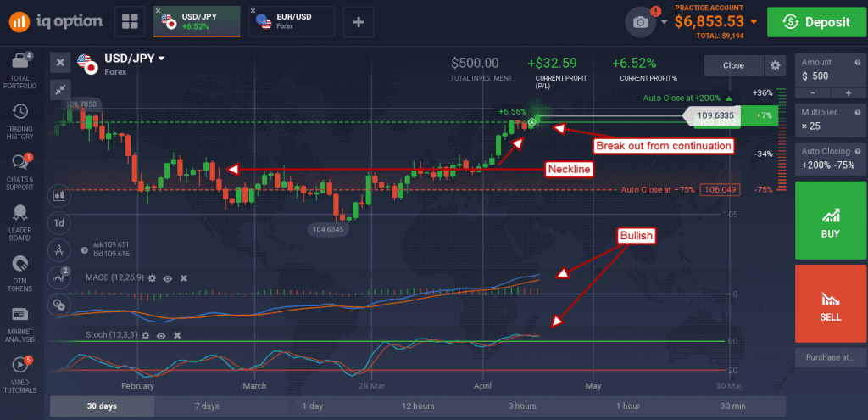Click the 104.6345 low price label

pyautogui.click(x=328, y=229)
